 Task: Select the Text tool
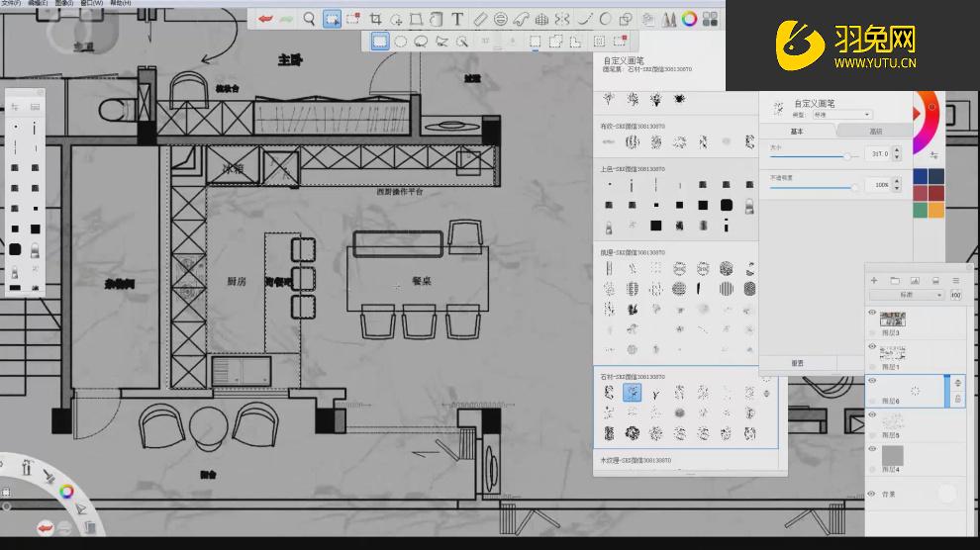[457, 20]
